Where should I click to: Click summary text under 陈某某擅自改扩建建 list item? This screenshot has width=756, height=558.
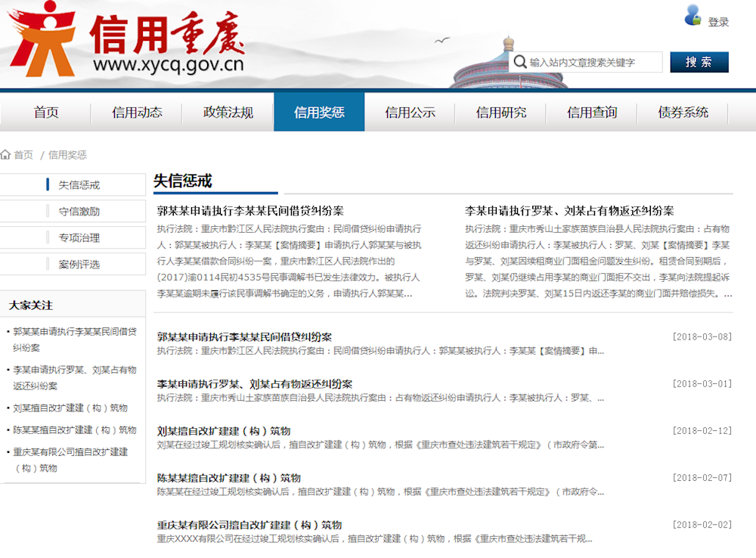point(380,492)
